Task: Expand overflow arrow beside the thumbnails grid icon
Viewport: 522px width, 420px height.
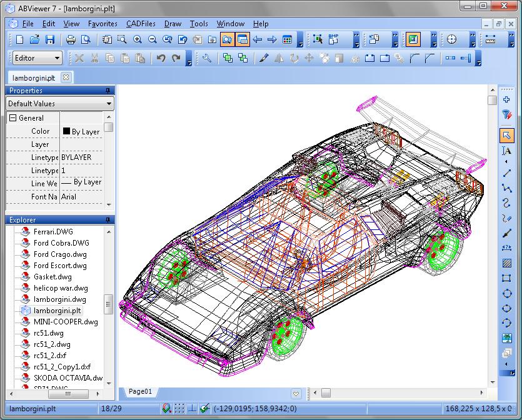Action: tap(300, 39)
